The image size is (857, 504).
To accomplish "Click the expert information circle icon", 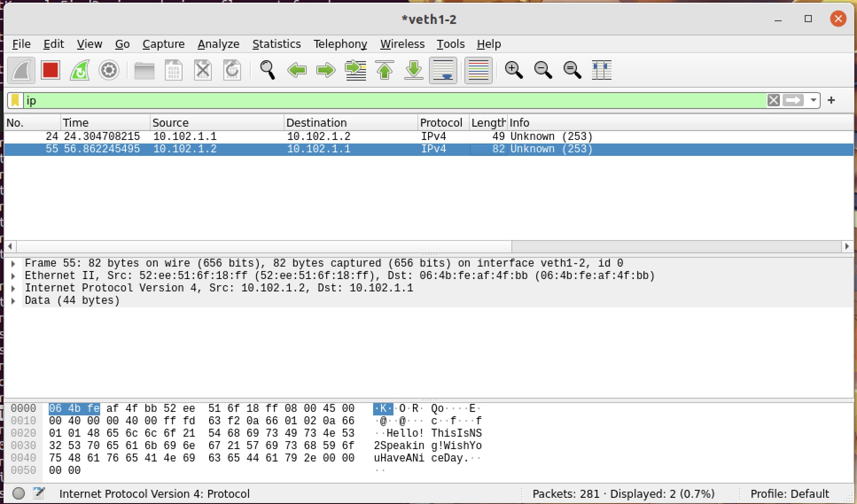I will [x=19, y=493].
